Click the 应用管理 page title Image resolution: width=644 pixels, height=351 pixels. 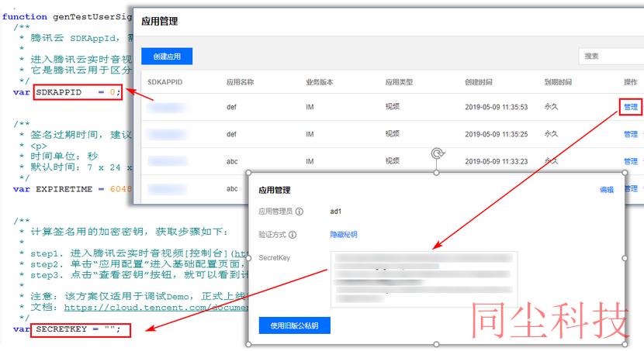tap(159, 22)
